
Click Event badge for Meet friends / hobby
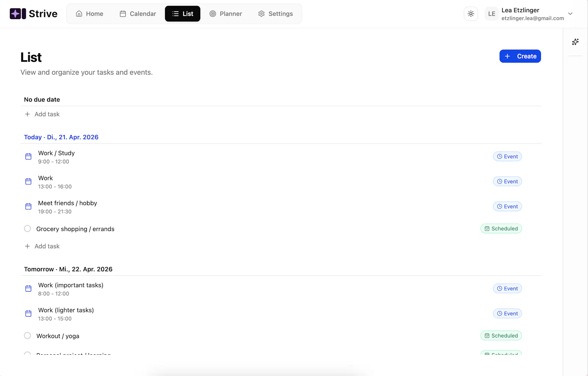pos(507,206)
